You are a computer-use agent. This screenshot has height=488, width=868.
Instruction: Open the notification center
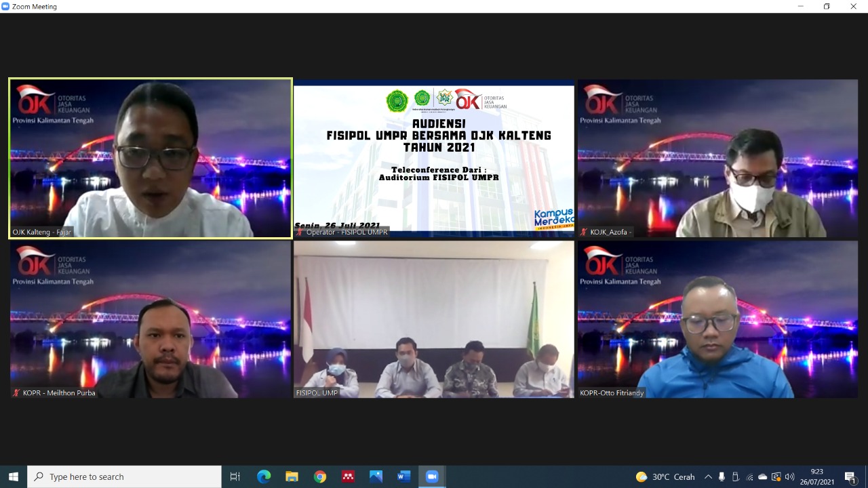click(x=850, y=476)
